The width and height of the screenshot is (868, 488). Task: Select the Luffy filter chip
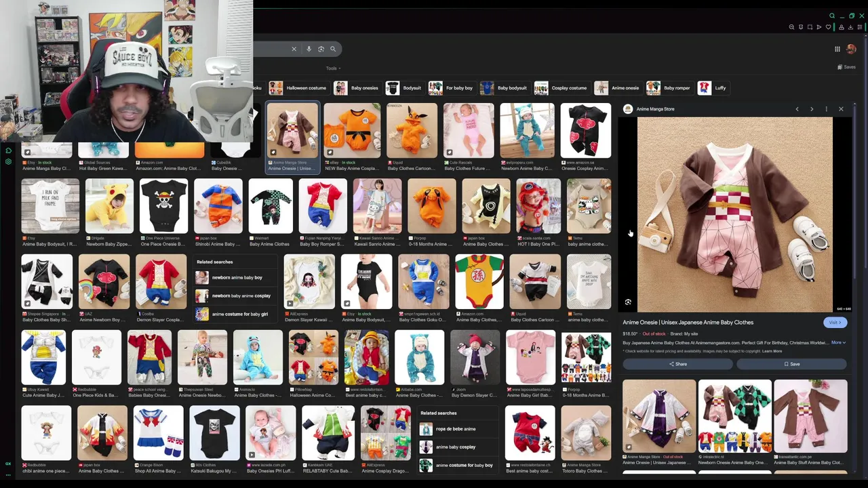click(x=713, y=88)
